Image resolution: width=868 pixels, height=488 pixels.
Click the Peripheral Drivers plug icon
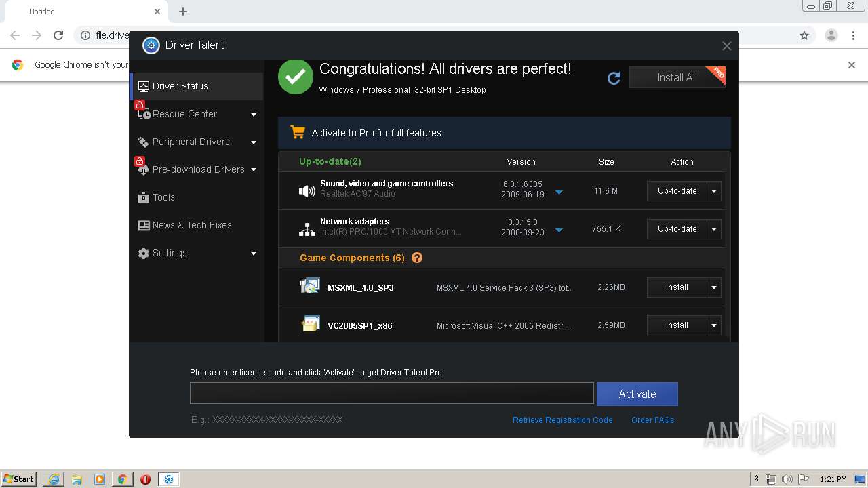pyautogui.click(x=144, y=142)
